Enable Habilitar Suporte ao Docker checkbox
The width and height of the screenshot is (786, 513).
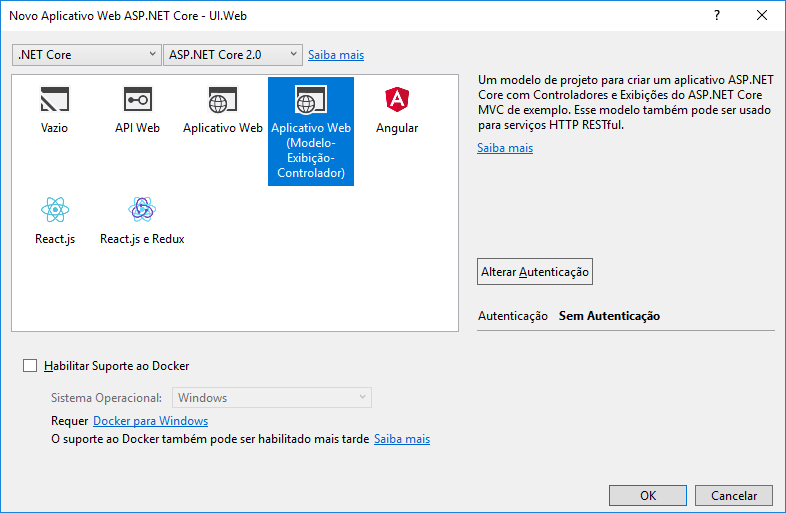[30, 366]
